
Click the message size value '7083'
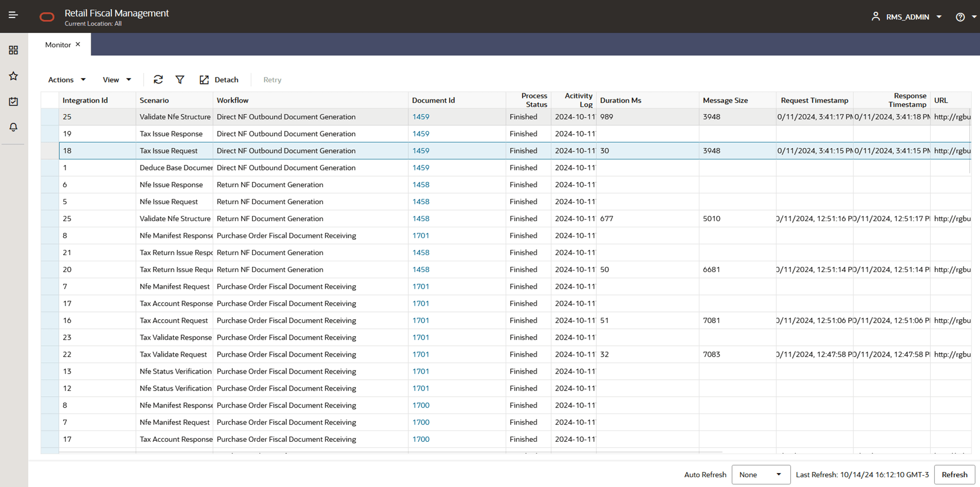[711, 354]
